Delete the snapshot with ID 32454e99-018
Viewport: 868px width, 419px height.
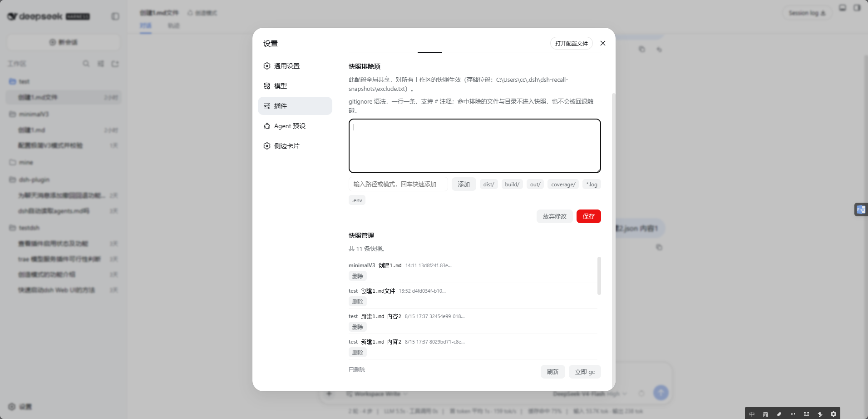point(357,327)
